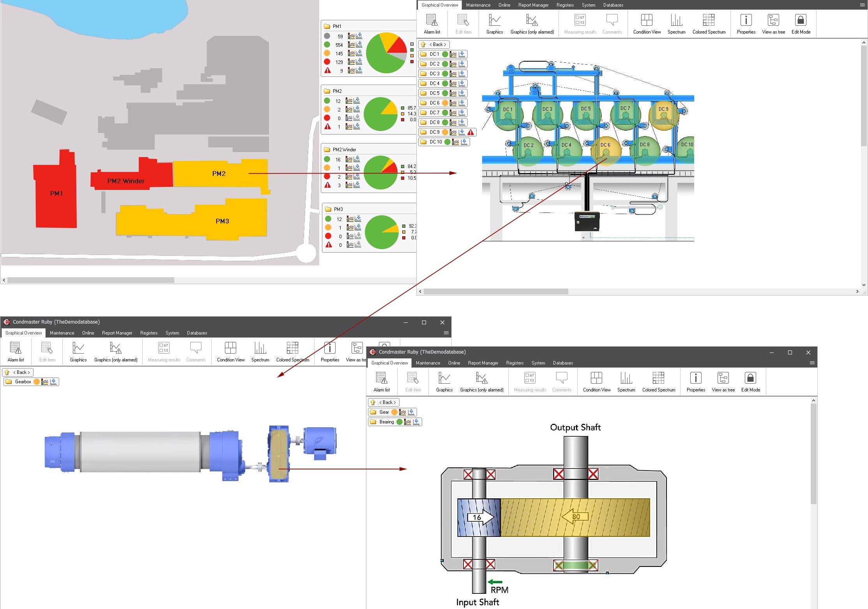Click the Gear folder item
The width and height of the screenshot is (868, 609).
(x=392, y=412)
